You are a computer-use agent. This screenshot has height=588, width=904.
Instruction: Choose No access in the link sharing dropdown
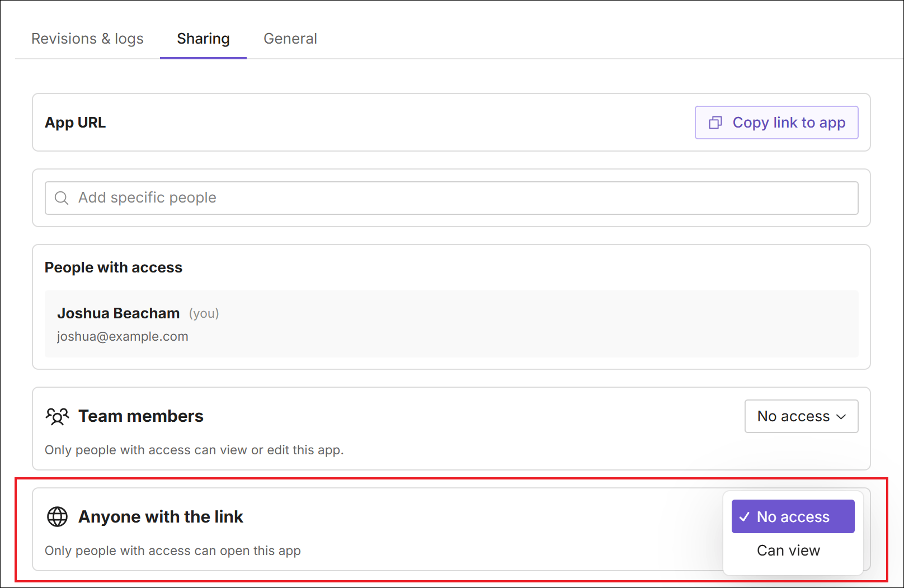793,516
